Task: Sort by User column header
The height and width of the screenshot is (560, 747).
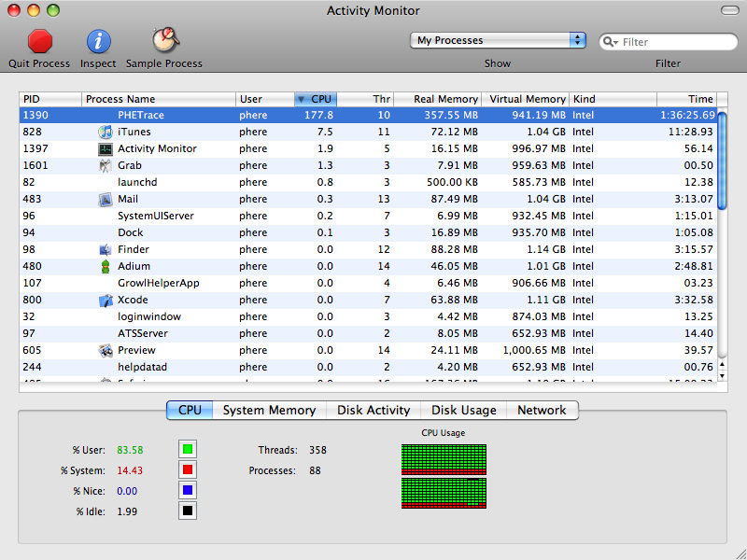Action: pos(265,99)
